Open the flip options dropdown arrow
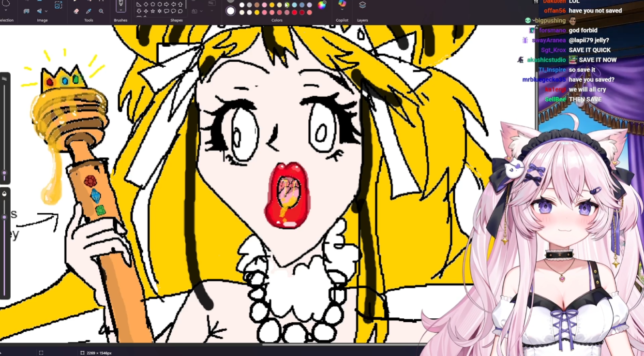The image size is (644, 356). pyautogui.click(x=46, y=11)
